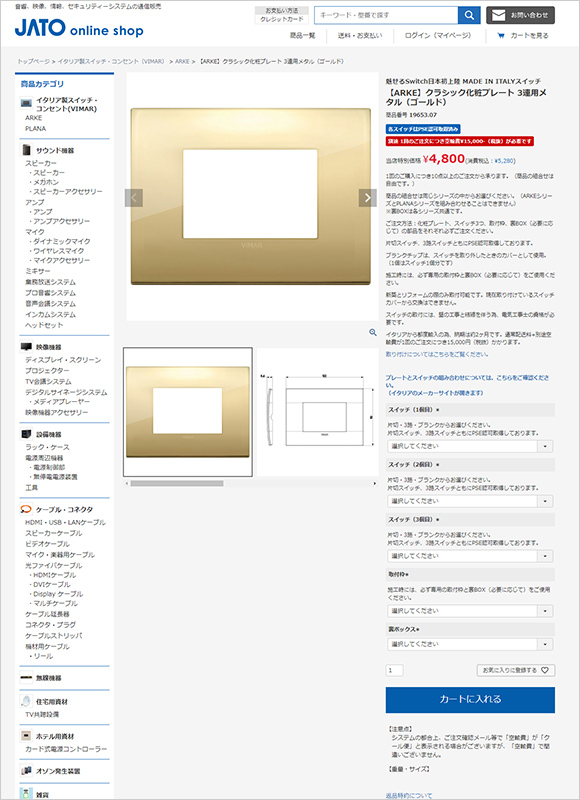Image resolution: width=580 pixels, height=800 pixels.
Task: Click the 映像機器 monitor icon
Action: tap(26, 347)
